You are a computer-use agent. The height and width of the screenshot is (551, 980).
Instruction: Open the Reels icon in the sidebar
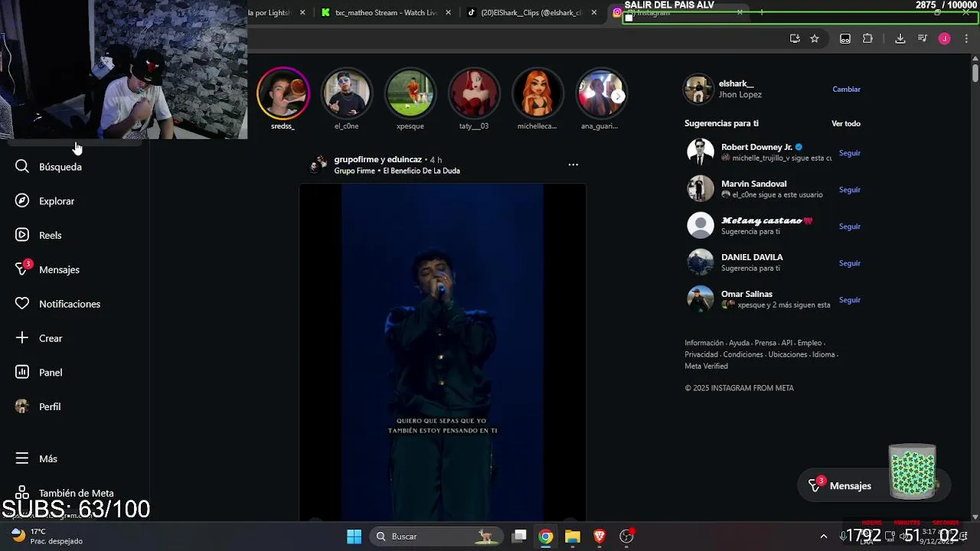click(22, 235)
